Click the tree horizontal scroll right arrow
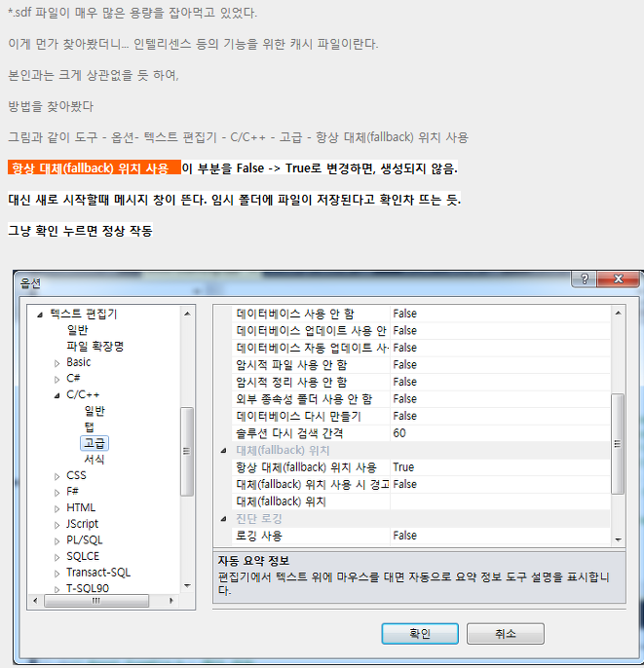 [x=170, y=601]
